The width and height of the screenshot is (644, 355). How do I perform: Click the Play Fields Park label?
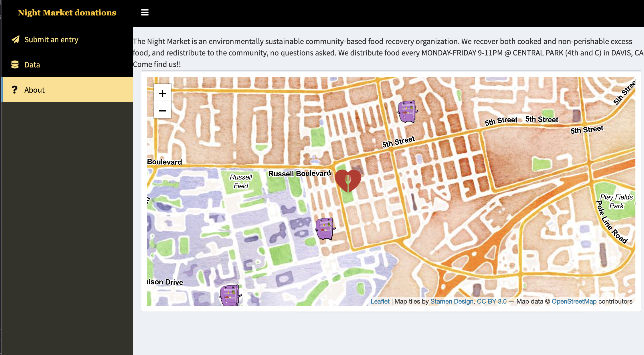616,202
